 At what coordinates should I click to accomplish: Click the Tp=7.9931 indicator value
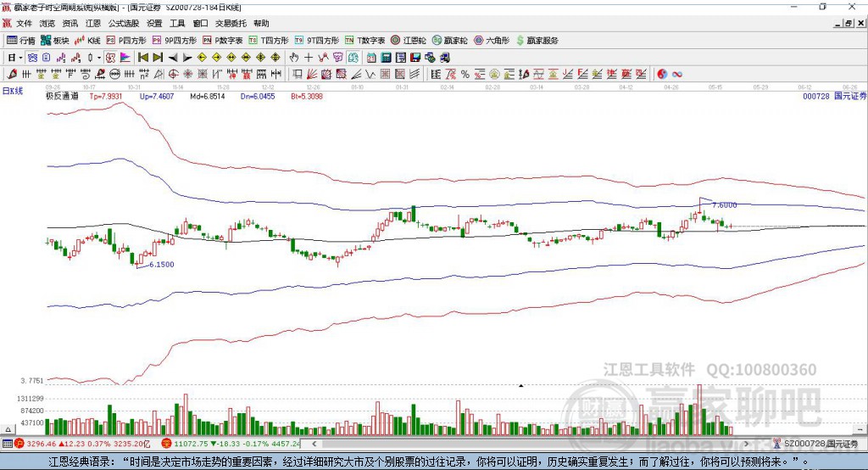click(106, 96)
